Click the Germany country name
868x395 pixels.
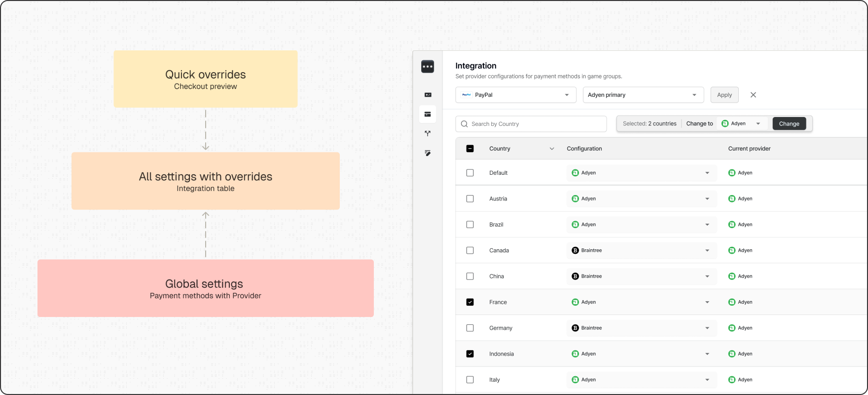501,328
